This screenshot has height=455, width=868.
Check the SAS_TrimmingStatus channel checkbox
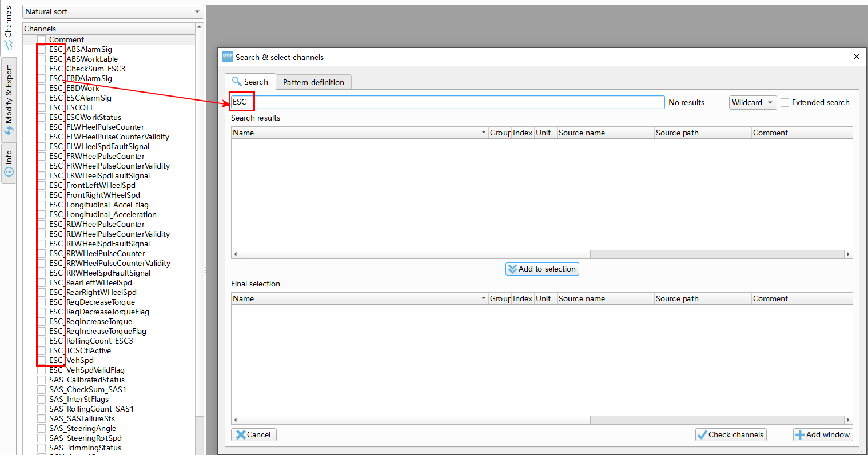(42, 448)
